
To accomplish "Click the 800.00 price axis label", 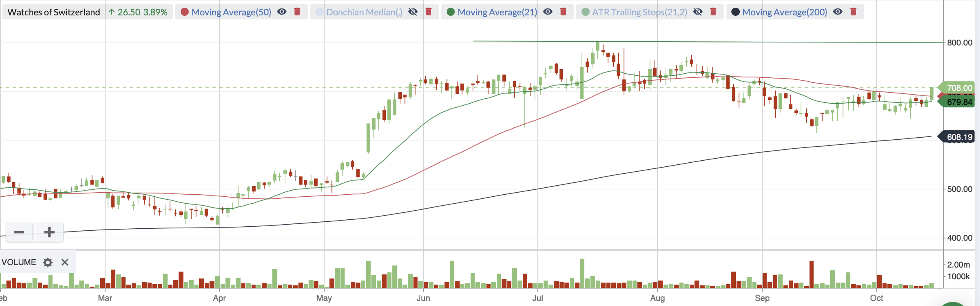I will click(960, 42).
